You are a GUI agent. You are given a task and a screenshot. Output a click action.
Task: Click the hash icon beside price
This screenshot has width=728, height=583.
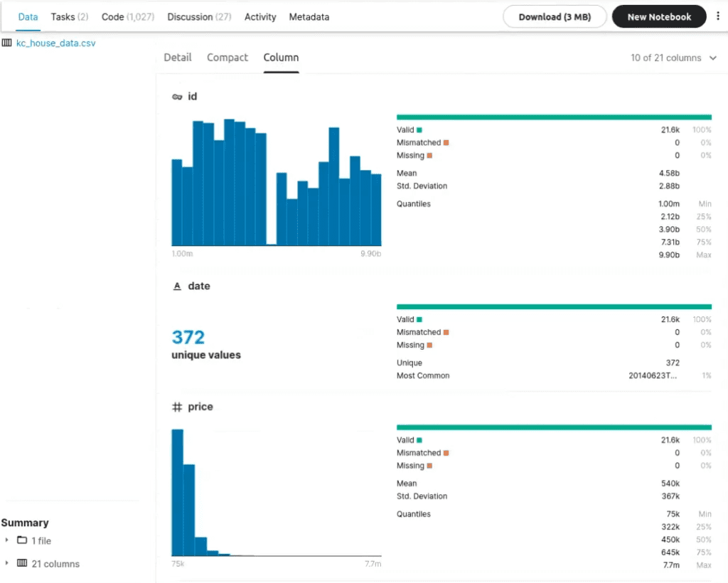point(177,407)
